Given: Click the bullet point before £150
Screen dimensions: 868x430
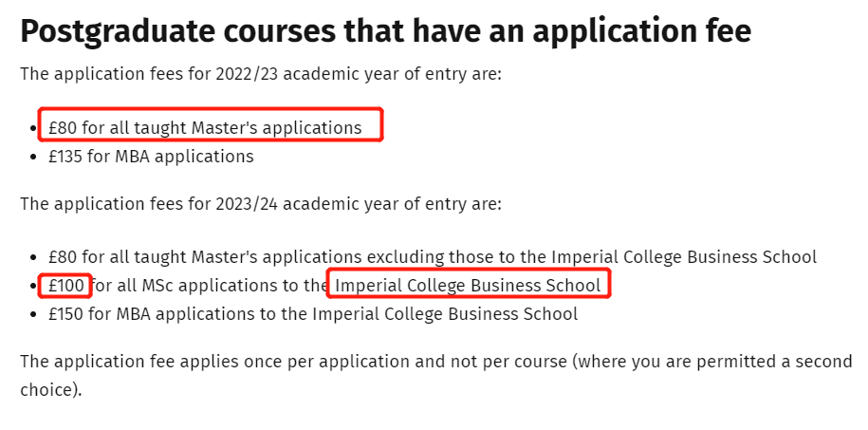Looking at the screenshot, I should tap(35, 314).
